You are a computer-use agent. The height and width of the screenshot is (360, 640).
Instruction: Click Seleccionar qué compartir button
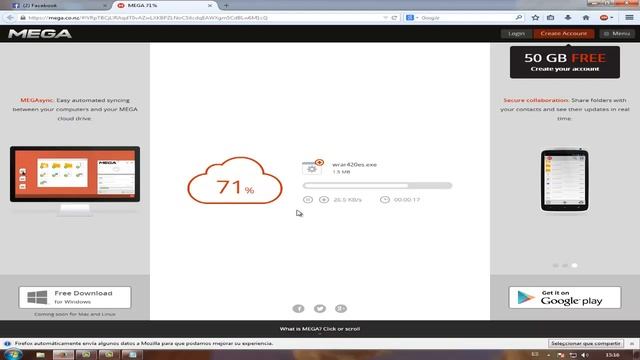click(x=586, y=343)
